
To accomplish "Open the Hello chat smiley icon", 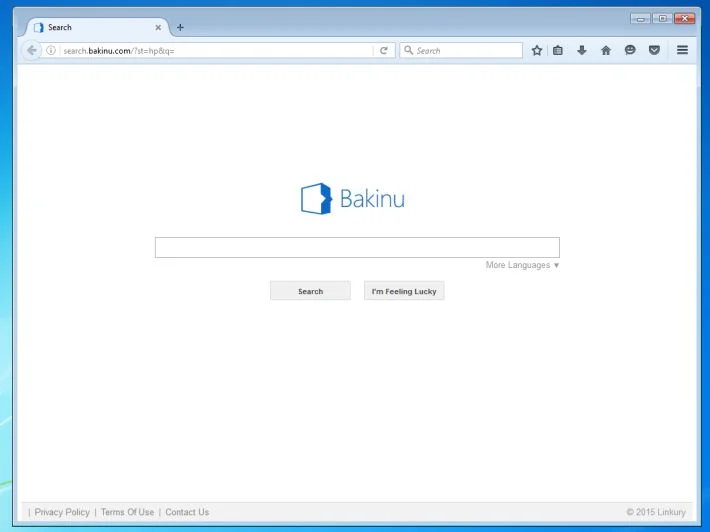I will 630,50.
